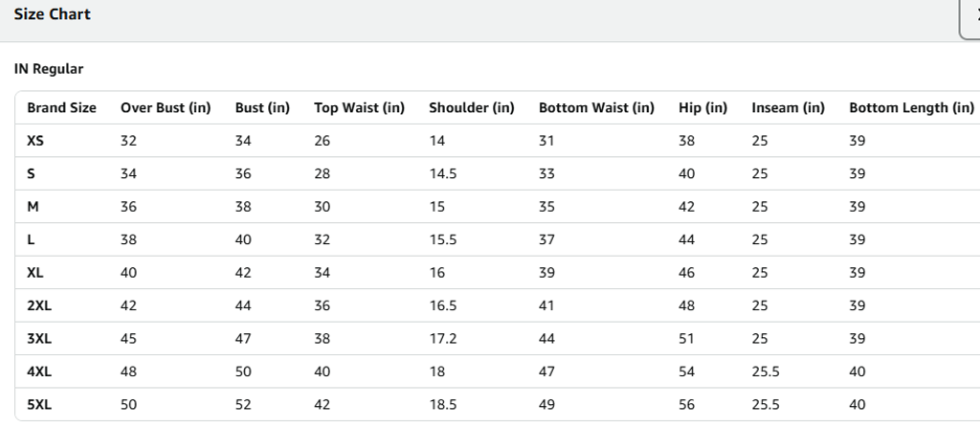
Task: Select the Bottom Waist (in) header
Action: 596,107
